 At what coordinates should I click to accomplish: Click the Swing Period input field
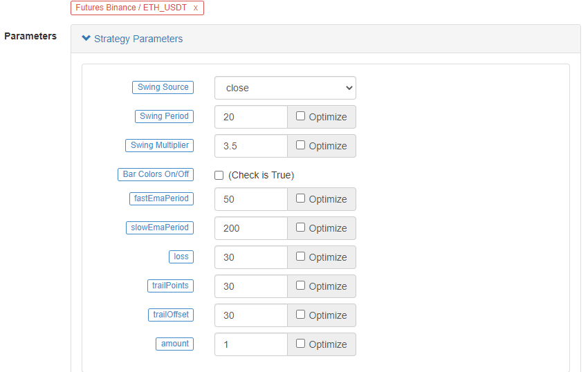coord(250,117)
